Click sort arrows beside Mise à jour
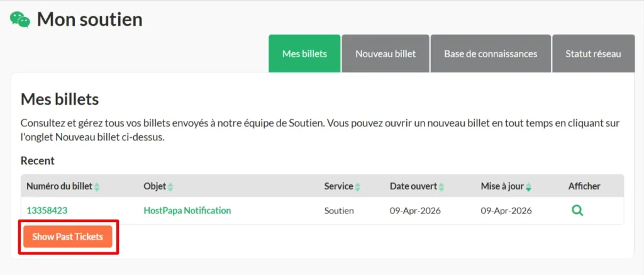The image size is (644, 275). pyautogui.click(x=528, y=187)
